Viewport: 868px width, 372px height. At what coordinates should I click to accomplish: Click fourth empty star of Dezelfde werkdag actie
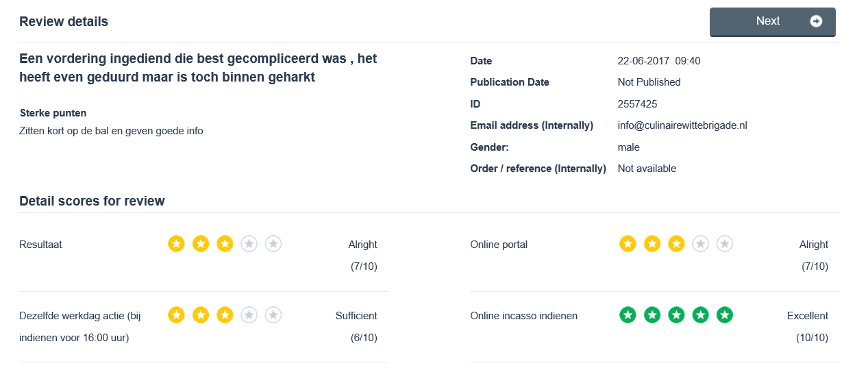[249, 315]
